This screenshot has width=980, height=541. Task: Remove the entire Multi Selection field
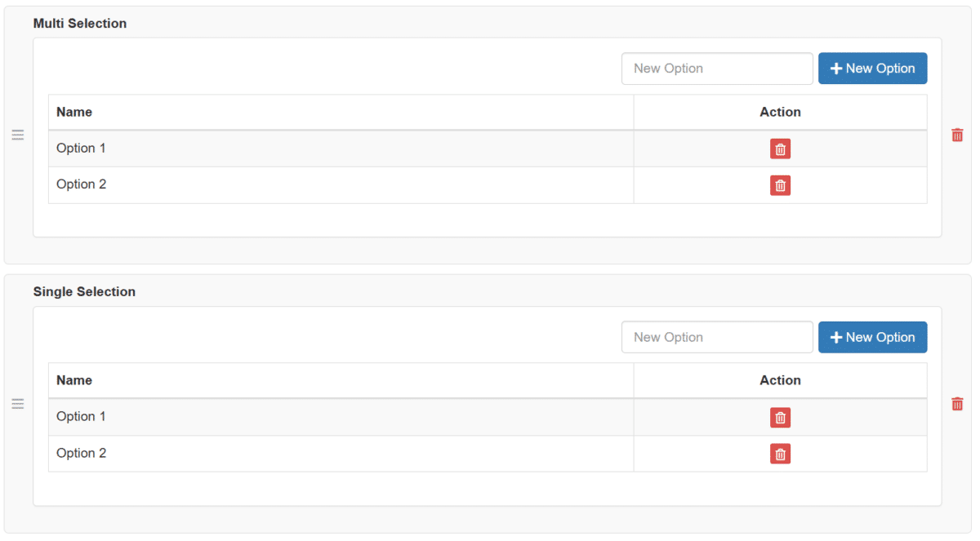click(957, 135)
